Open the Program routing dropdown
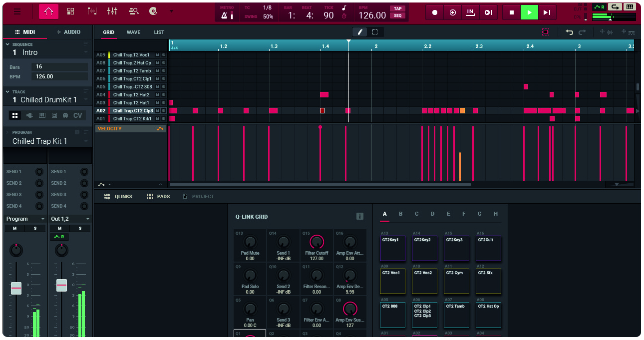 pos(25,219)
